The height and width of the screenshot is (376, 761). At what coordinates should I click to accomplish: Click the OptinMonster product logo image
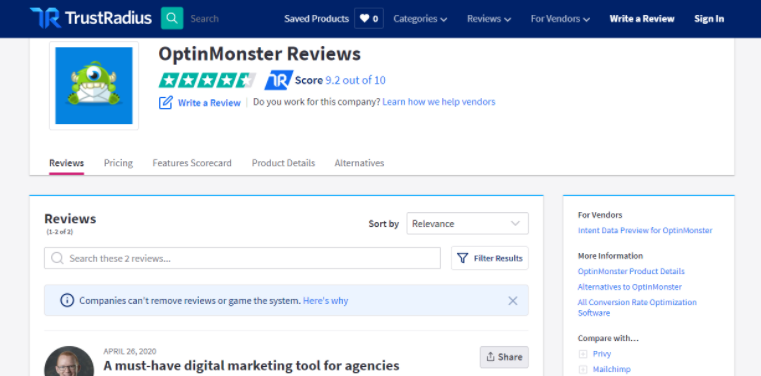click(94, 85)
